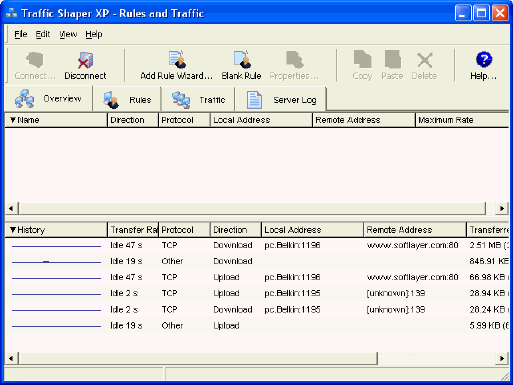Open the Edit menu

[x=43, y=34]
